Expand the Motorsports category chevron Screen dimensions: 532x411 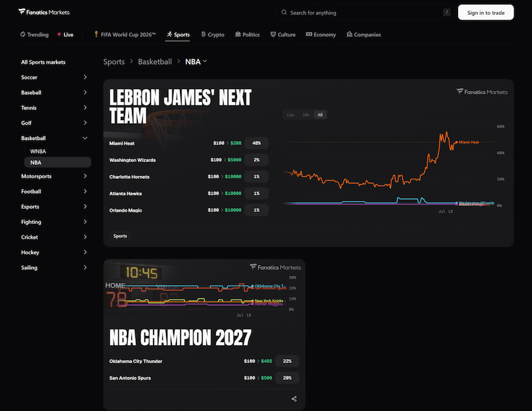(85, 176)
